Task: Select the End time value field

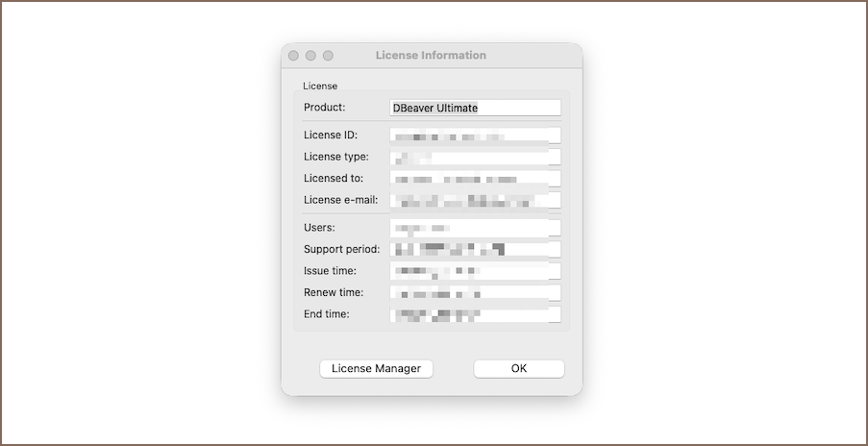Action: [x=475, y=314]
